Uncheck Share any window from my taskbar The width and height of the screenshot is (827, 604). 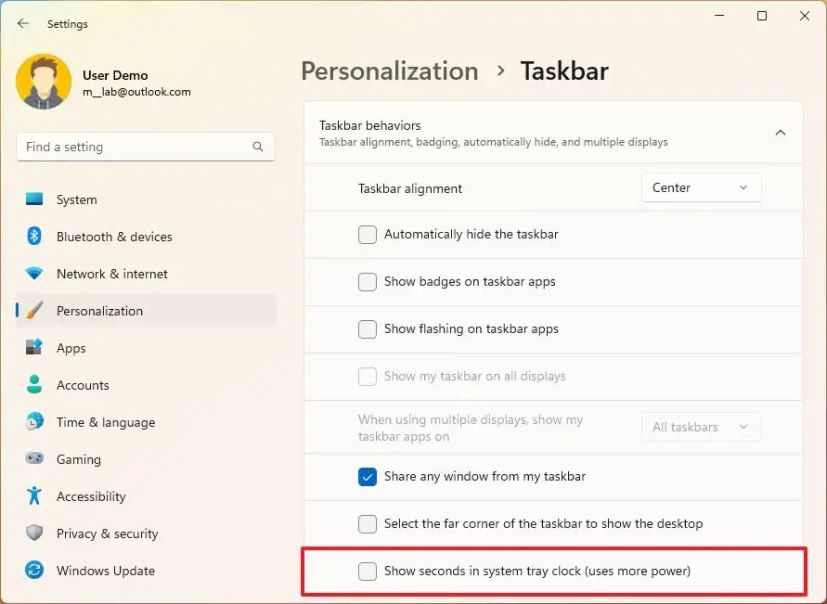[x=368, y=477]
